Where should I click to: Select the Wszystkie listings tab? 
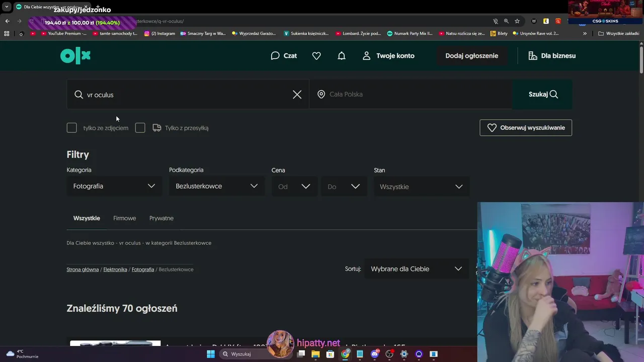(87, 218)
